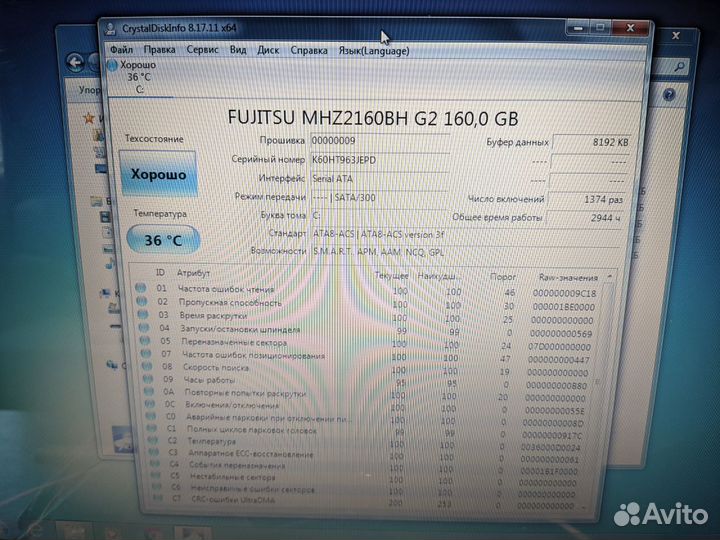This screenshot has height=540, width=720.
Task: Click the Атрибут column header
Action: pos(193,273)
